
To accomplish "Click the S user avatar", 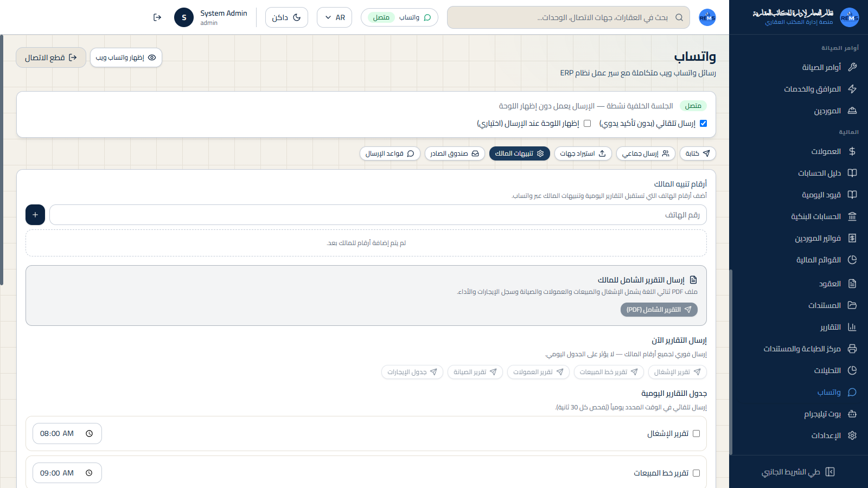I will tap(184, 17).
